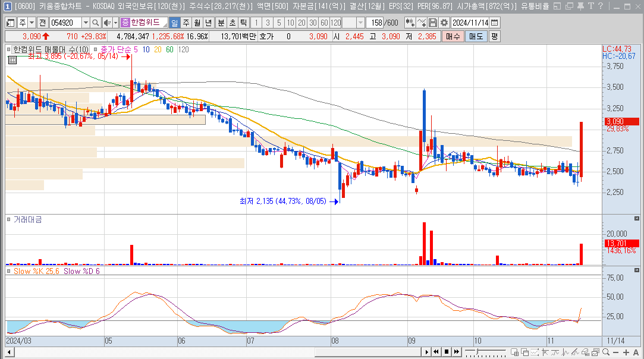Viewport: 644px width, 359px height.
Task: Open the speaker options dropdown arrow
Action: pos(115,23)
